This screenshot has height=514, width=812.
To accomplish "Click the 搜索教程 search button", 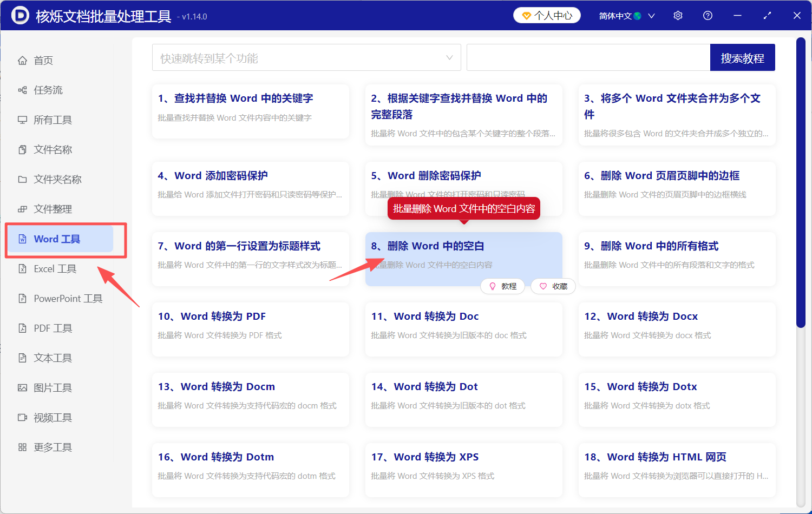I will [742, 57].
